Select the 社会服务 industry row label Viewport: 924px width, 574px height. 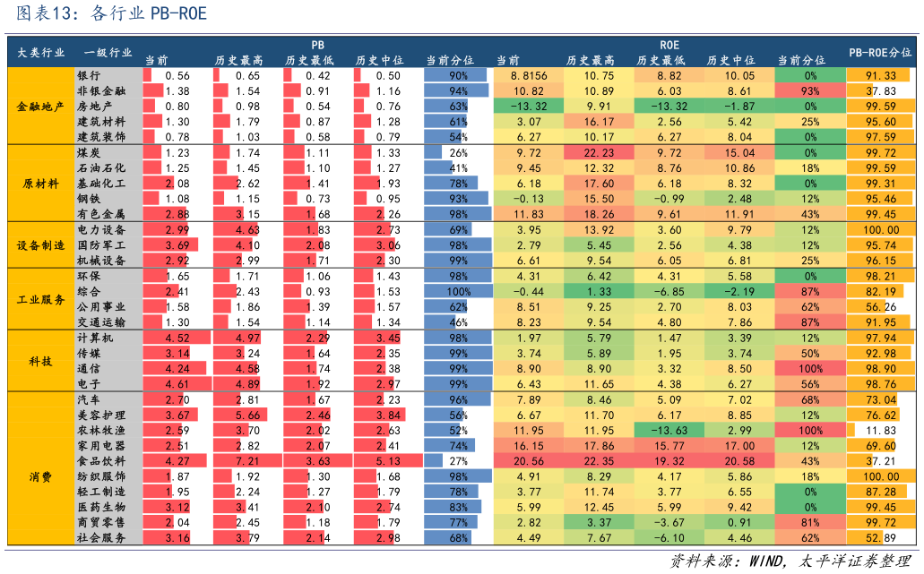(x=101, y=537)
